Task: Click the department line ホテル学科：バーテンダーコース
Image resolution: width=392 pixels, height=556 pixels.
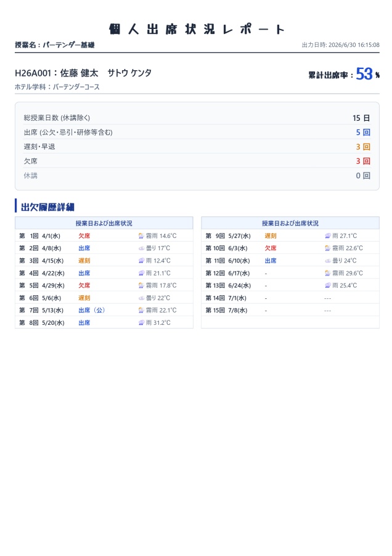Action: 57,87
